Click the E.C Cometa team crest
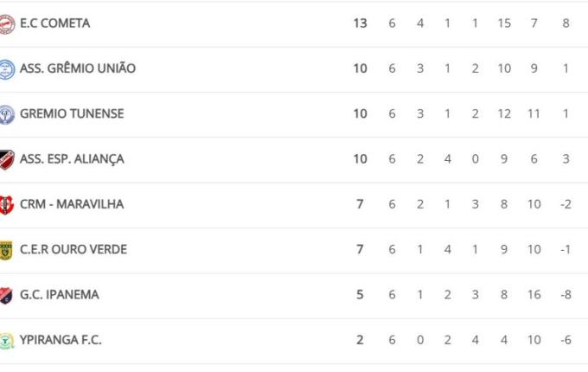This screenshot has width=588, height=372. pos(7,23)
